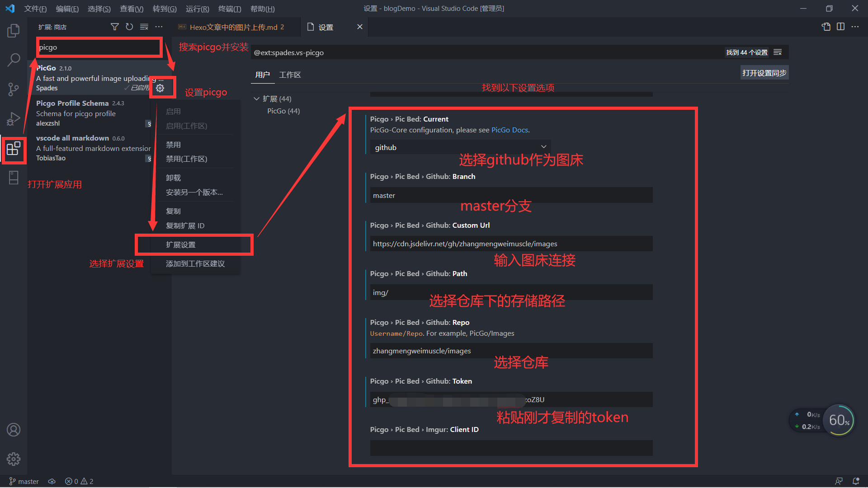This screenshot has width=868, height=488.
Task: Clear settings search filter icon
Action: pyautogui.click(x=778, y=52)
